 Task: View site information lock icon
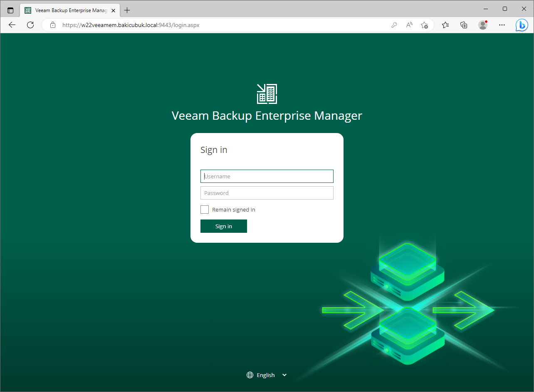point(53,25)
